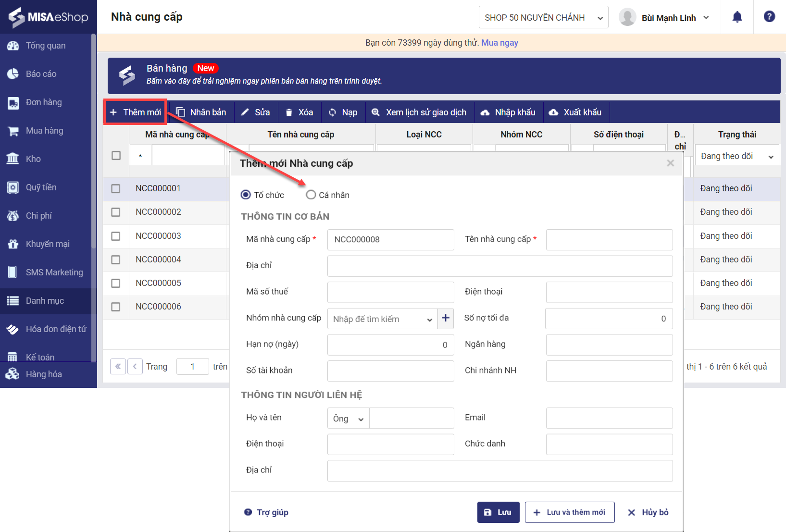Click the Mua ngay link

pos(499,43)
